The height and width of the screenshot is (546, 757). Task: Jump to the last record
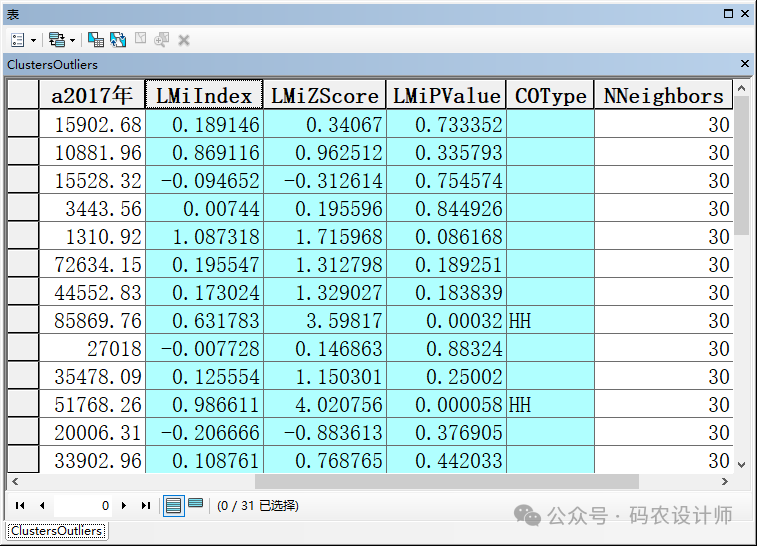click(146, 506)
